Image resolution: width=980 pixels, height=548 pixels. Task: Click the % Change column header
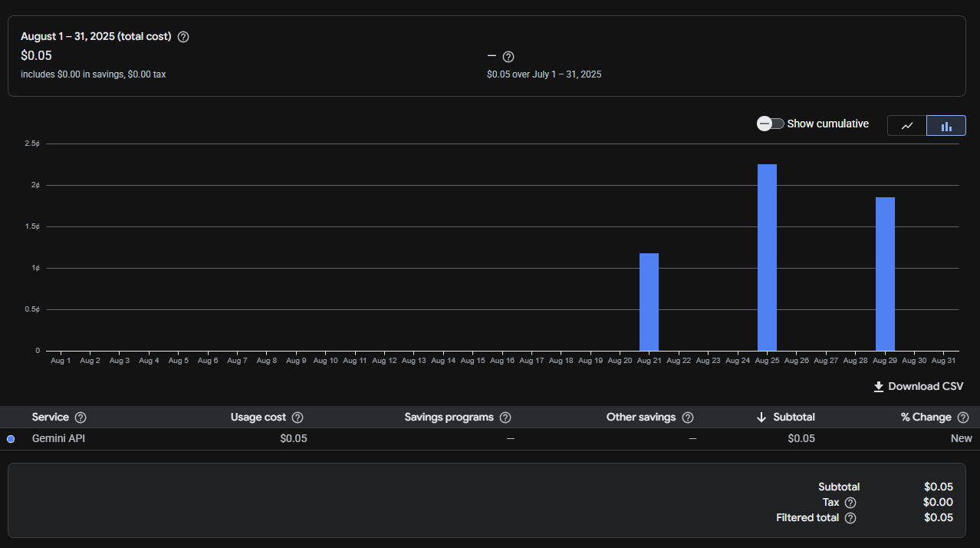coord(926,418)
